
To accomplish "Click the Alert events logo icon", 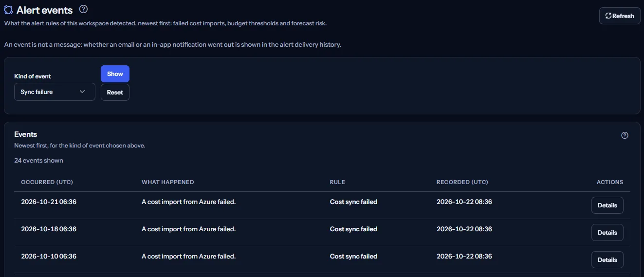I will (9, 10).
